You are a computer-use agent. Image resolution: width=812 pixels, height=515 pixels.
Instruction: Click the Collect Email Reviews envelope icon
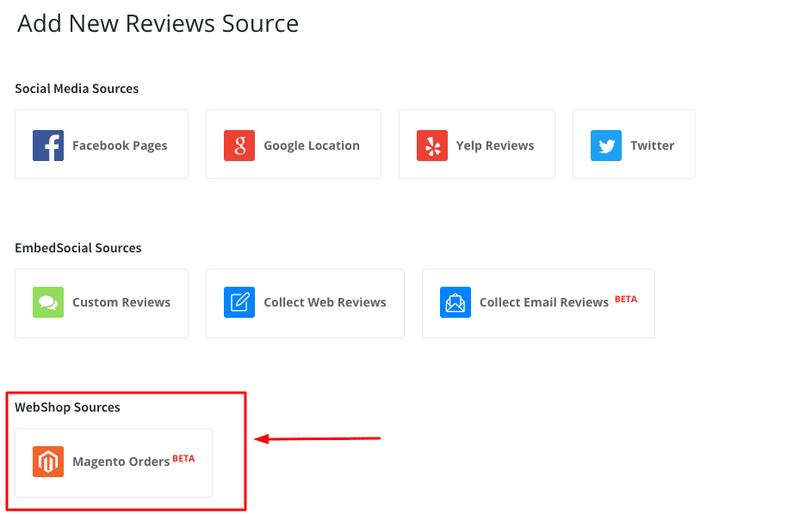pyautogui.click(x=456, y=302)
